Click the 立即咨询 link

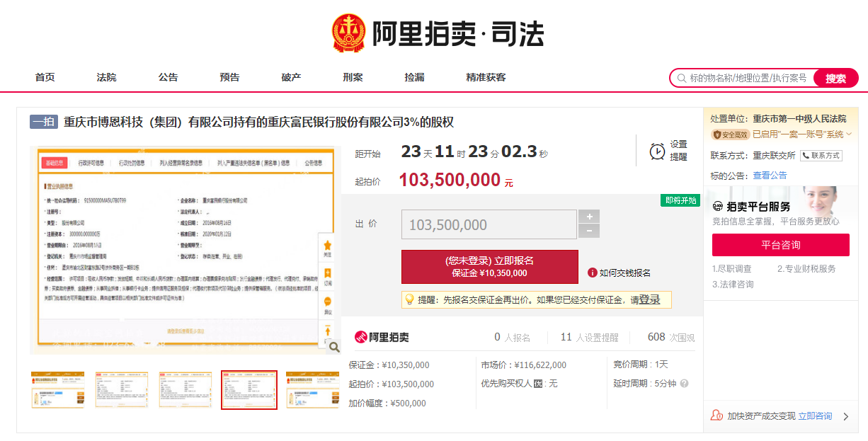pos(815,416)
